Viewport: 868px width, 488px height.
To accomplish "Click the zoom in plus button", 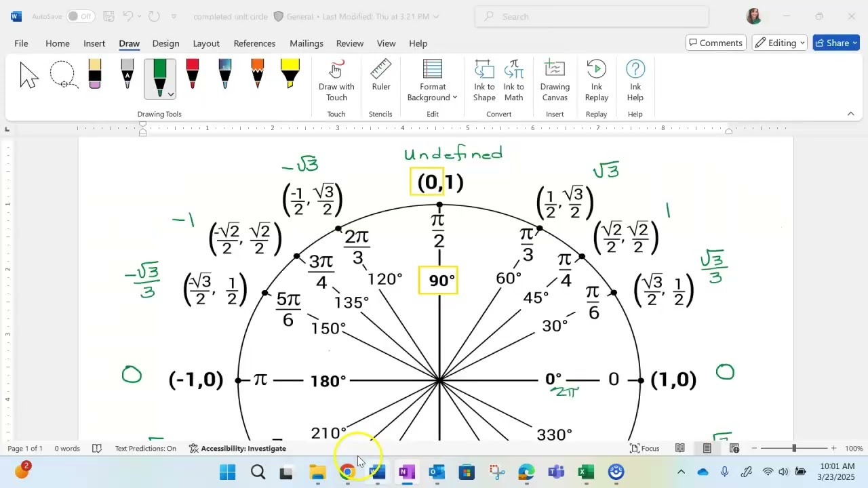I will pos(833,449).
